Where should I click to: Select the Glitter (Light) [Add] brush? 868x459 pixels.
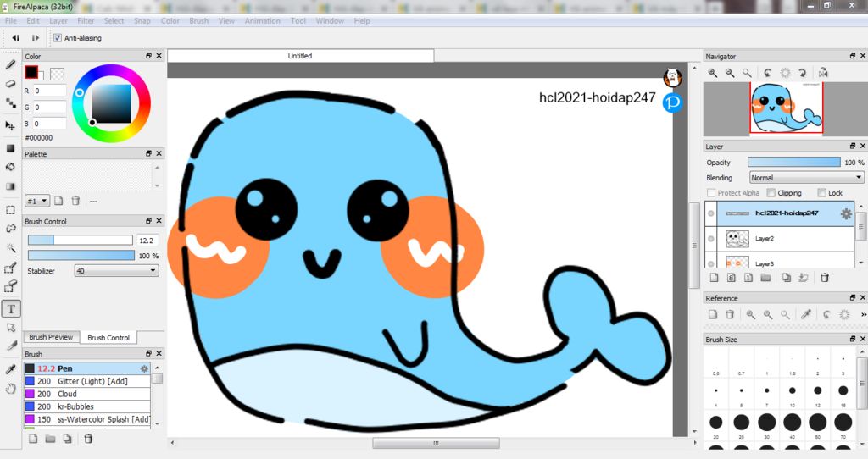[87, 382]
